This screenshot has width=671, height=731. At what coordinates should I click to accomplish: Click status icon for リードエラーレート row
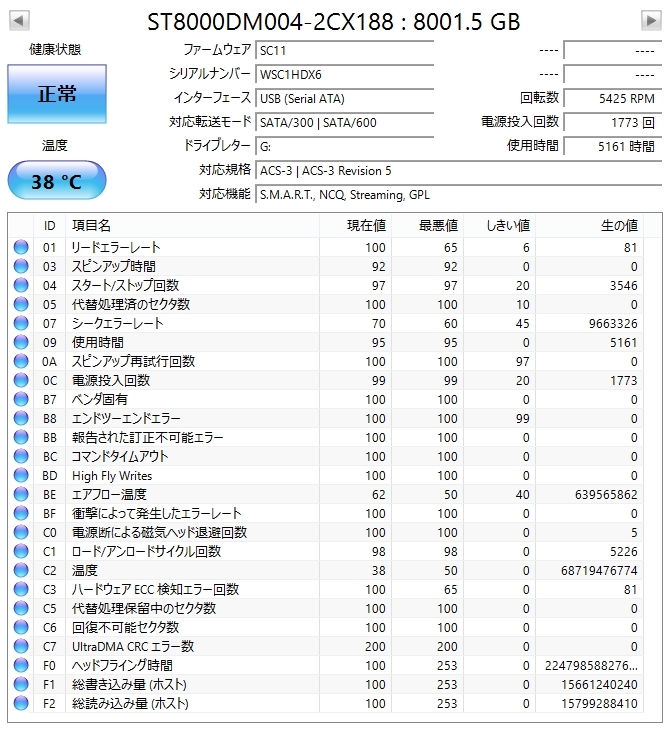point(21,247)
